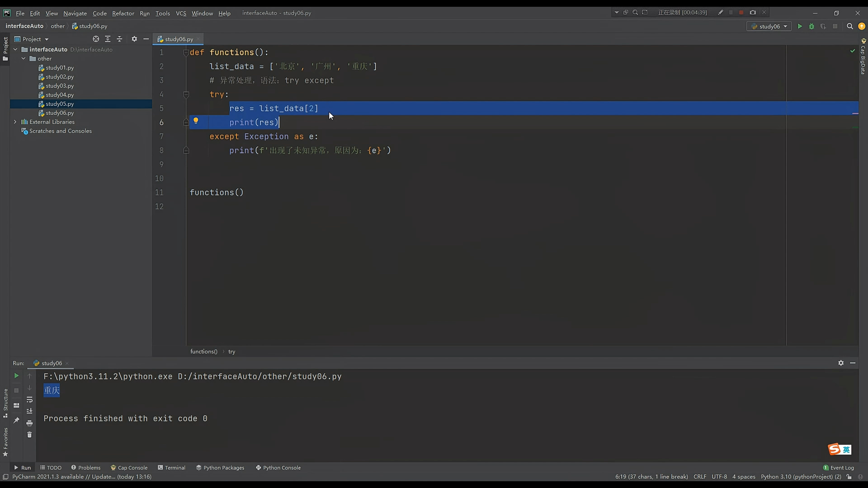Toggle soft-wrap in Run console
This screenshot has width=868, height=488.
29,399
